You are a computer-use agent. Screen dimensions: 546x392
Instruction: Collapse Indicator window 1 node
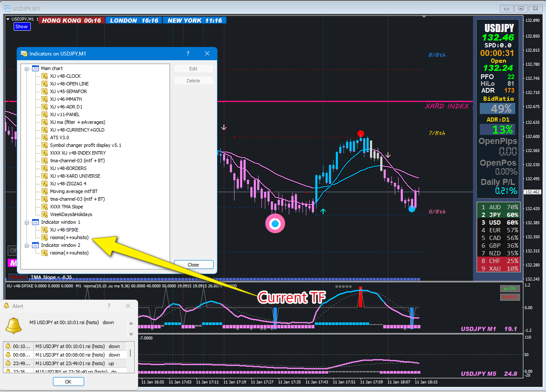tap(27, 222)
